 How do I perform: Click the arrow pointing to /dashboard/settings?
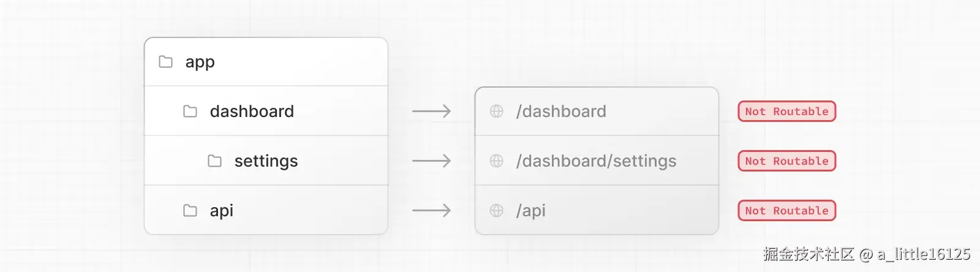click(431, 161)
